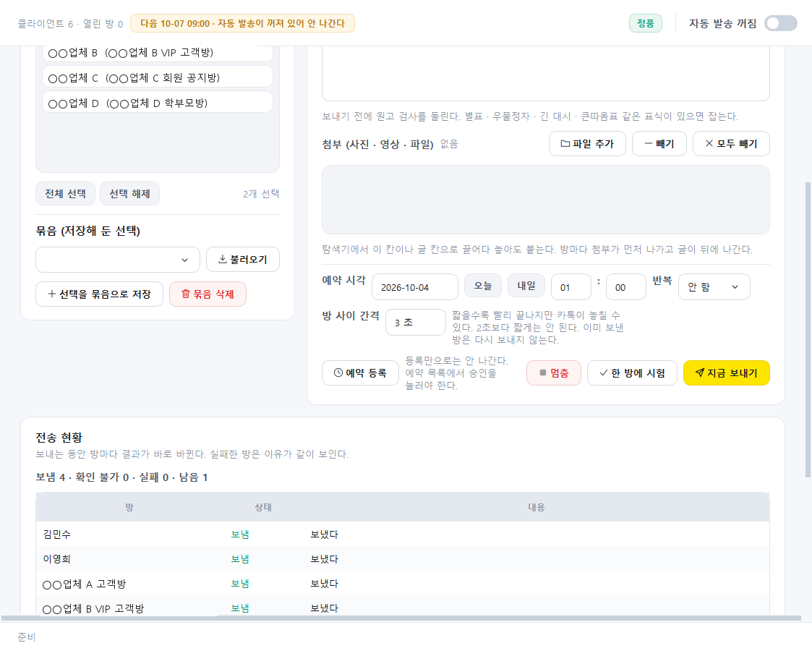The height and width of the screenshot is (651, 812).
Task: Select the ○○업체 D 학부모방 row
Action: click(x=158, y=103)
